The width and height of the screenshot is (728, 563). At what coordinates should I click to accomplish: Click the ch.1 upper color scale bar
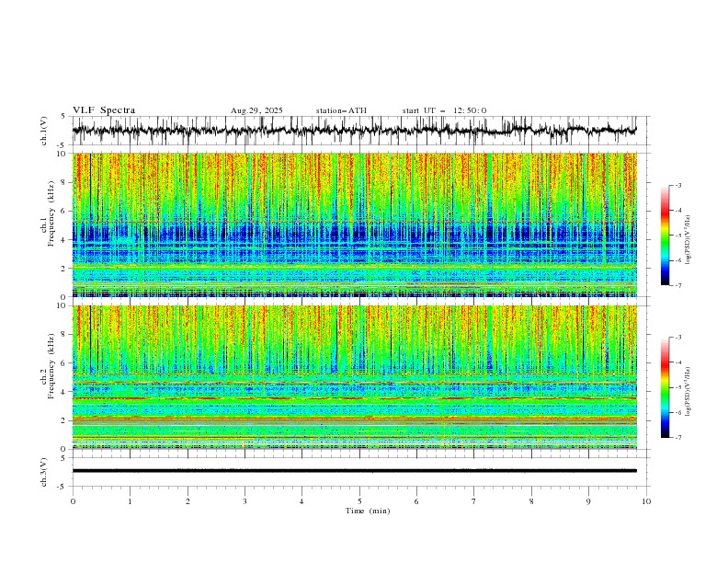(665, 236)
